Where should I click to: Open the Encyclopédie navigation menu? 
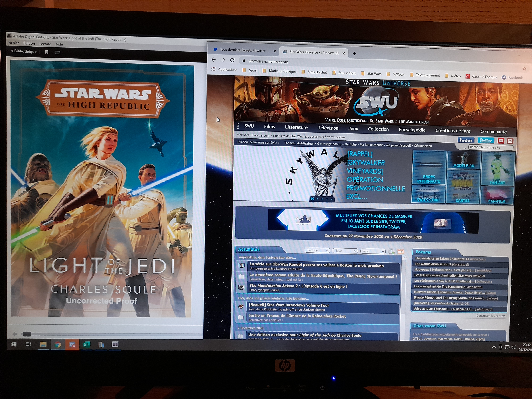(x=412, y=130)
